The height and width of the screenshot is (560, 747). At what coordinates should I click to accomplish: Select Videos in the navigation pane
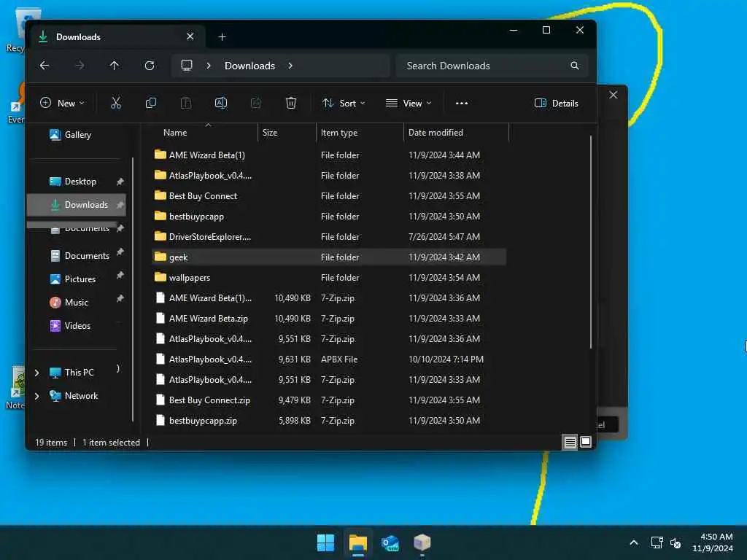[77, 326]
